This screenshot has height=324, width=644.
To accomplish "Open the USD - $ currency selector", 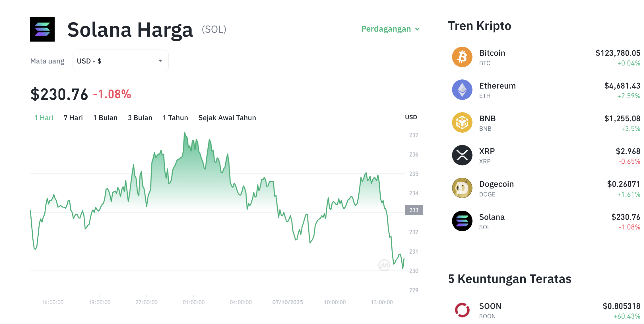I will (x=120, y=61).
